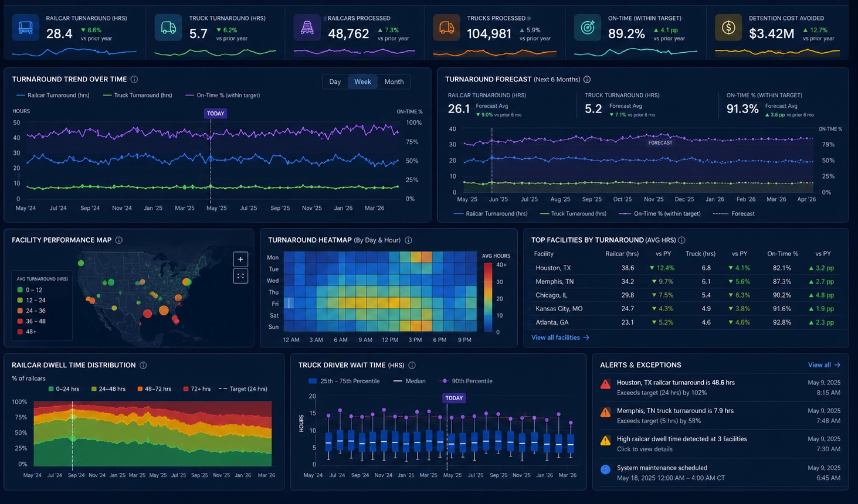Click the 26.1 railcar forecast average
This screenshot has height=504, width=858.
pyautogui.click(x=459, y=109)
